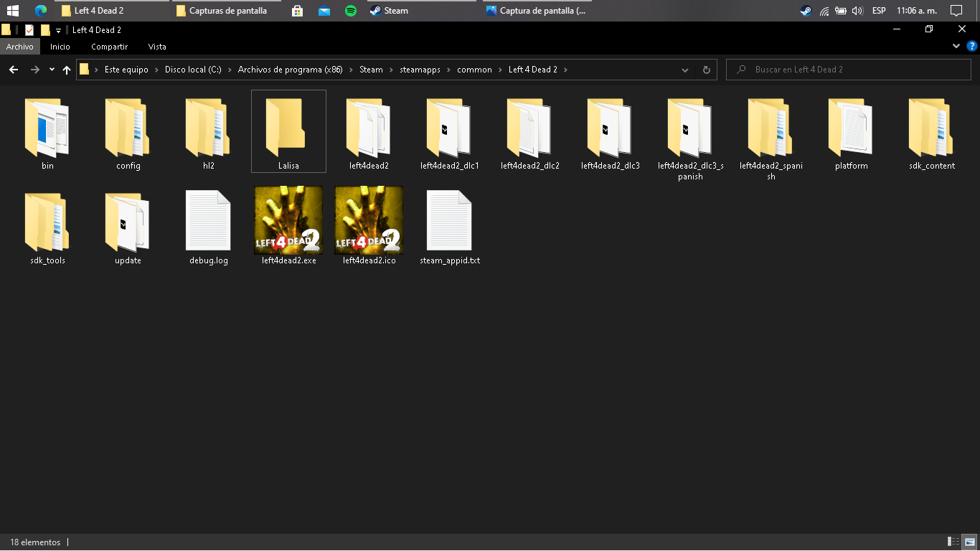The width and height of the screenshot is (980, 551).
Task: Open the Windows Start menu
Action: click(13, 11)
